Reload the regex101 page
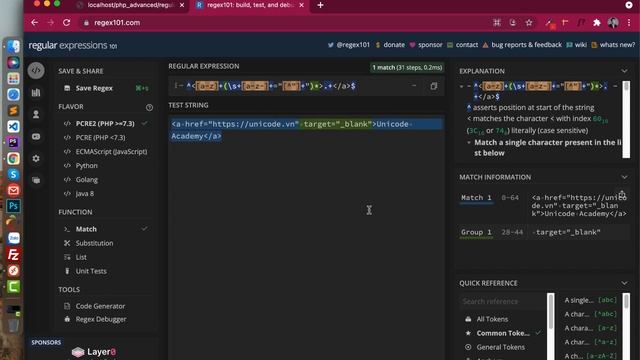 click(67, 23)
